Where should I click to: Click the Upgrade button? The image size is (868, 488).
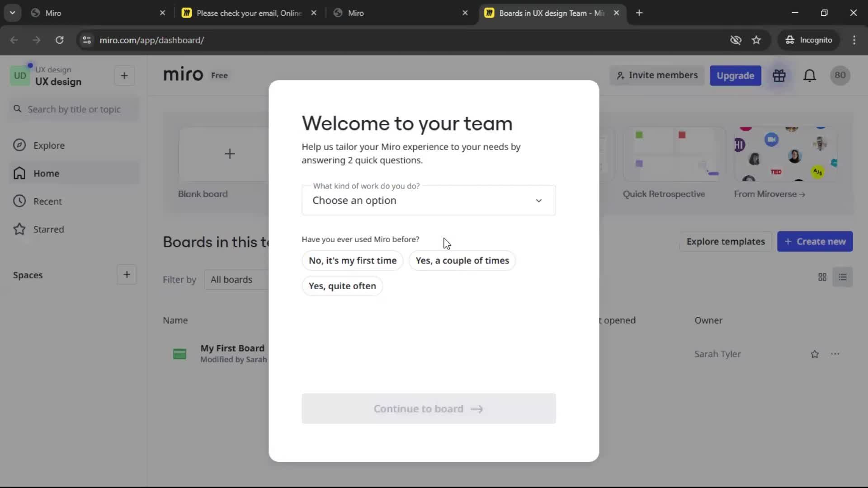point(735,75)
